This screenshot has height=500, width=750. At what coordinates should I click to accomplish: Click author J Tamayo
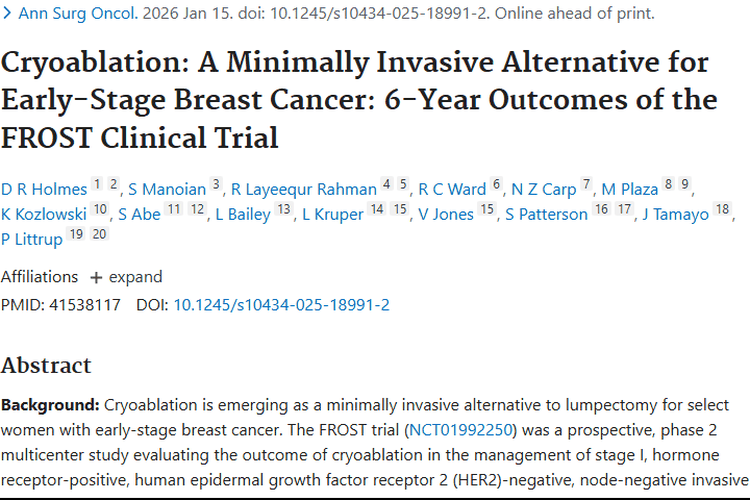tap(675, 214)
